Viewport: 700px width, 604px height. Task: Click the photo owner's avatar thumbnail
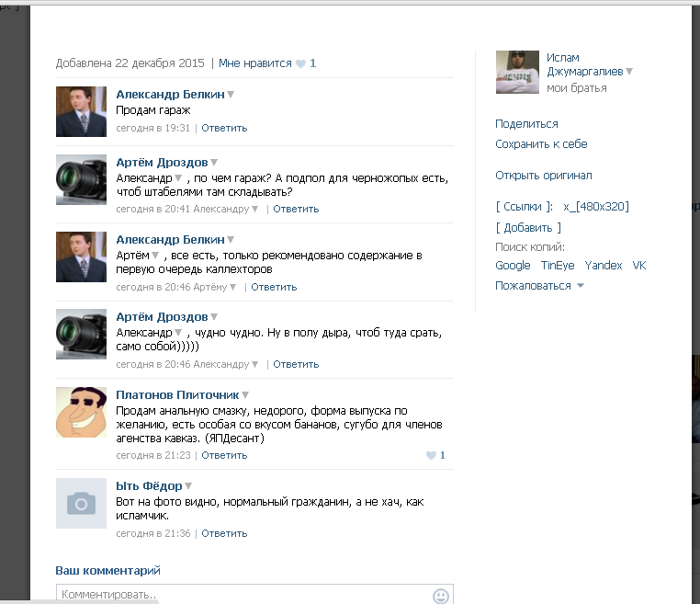click(x=517, y=72)
